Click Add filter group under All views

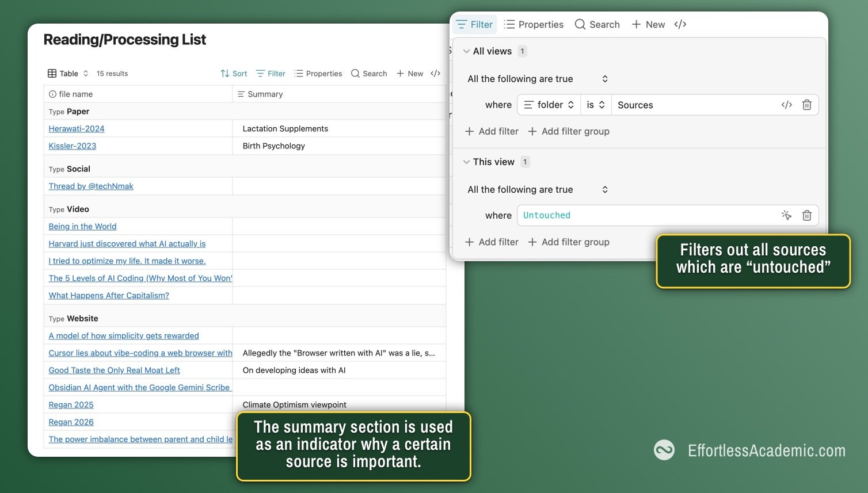[x=569, y=131]
